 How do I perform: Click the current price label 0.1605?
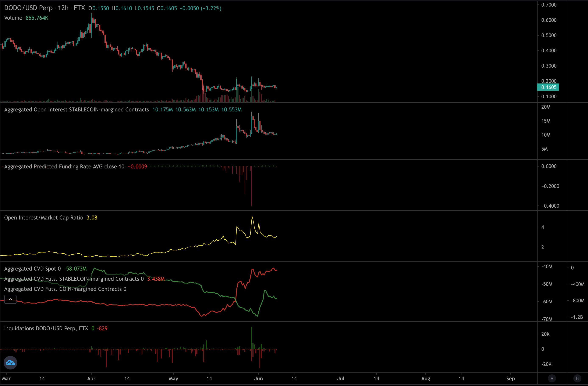549,87
